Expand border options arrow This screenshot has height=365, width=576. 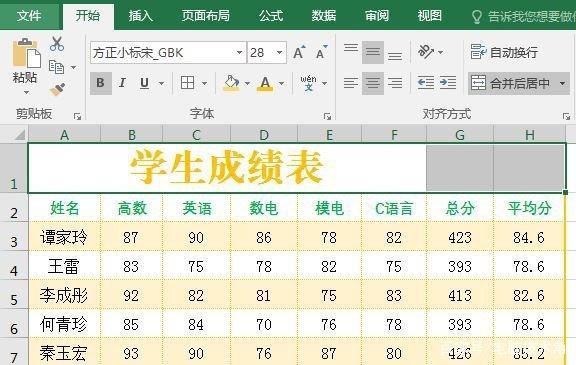click(204, 83)
